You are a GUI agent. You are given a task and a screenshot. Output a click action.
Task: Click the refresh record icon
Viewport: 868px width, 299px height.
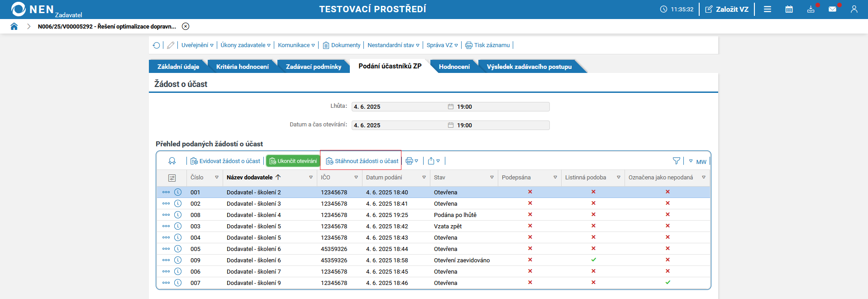tap(157, 45)
